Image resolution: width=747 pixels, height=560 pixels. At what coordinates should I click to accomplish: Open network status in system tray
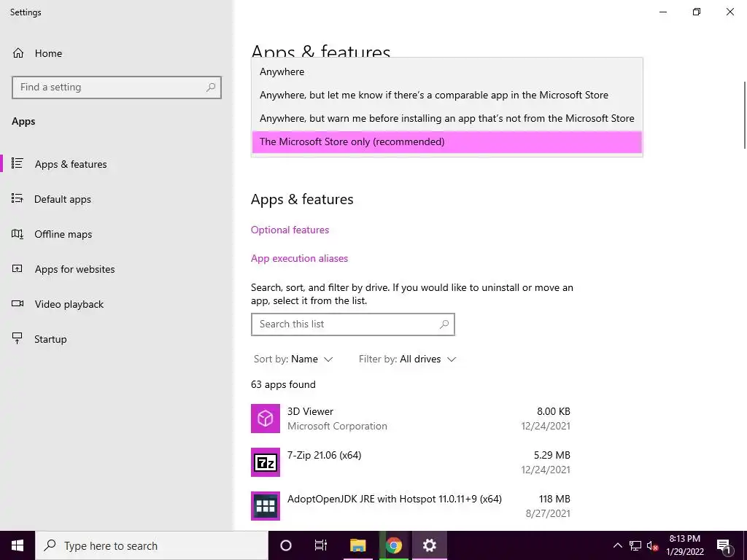(x=635, y=545)
